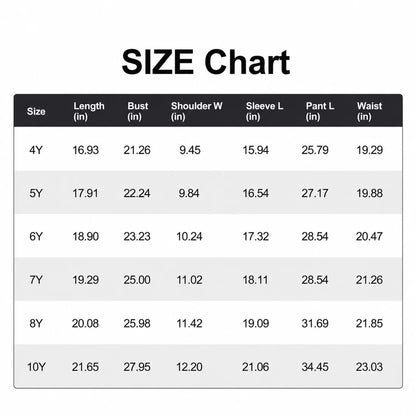Select the 25.00 bust value for 7Y
The image size is (416, 416).
click(137, 280)
